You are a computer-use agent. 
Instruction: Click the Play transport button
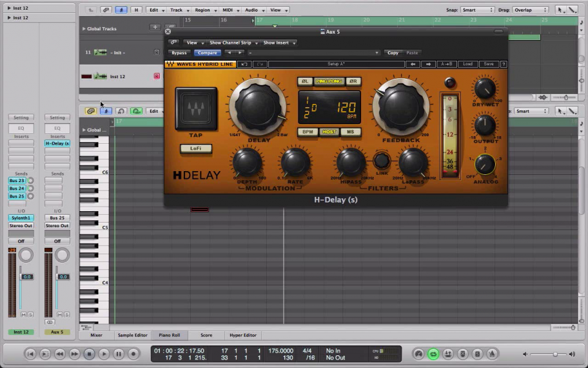[x=104, y=354]
